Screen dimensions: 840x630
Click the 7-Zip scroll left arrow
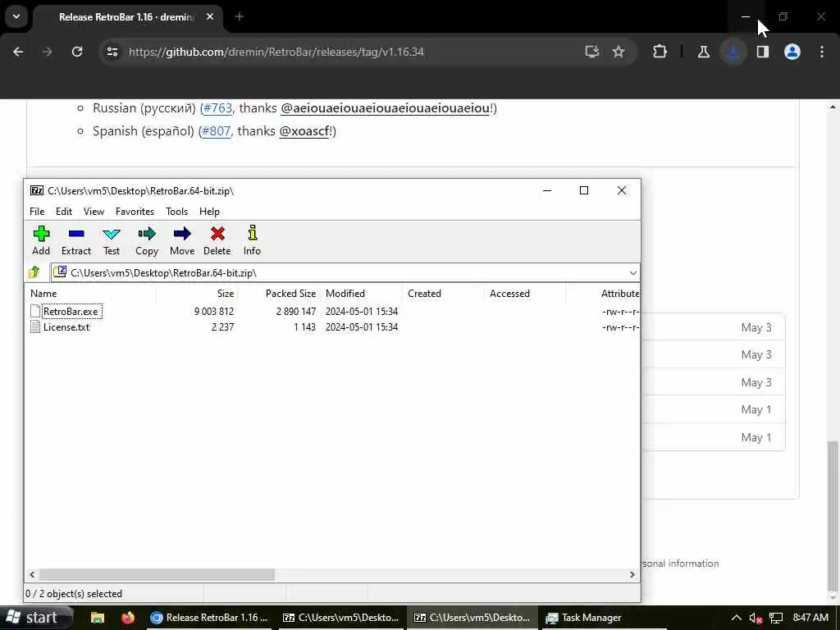(32, 574)
